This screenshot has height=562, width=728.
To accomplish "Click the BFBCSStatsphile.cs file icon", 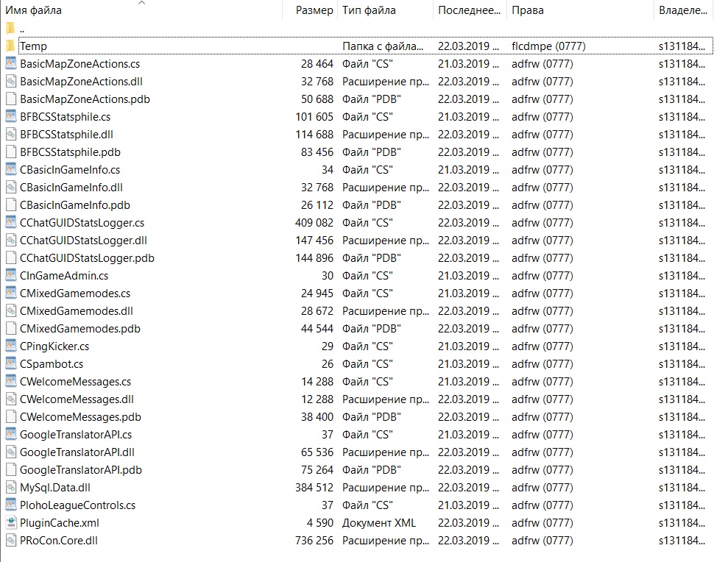I will click(x=11, y=116).
